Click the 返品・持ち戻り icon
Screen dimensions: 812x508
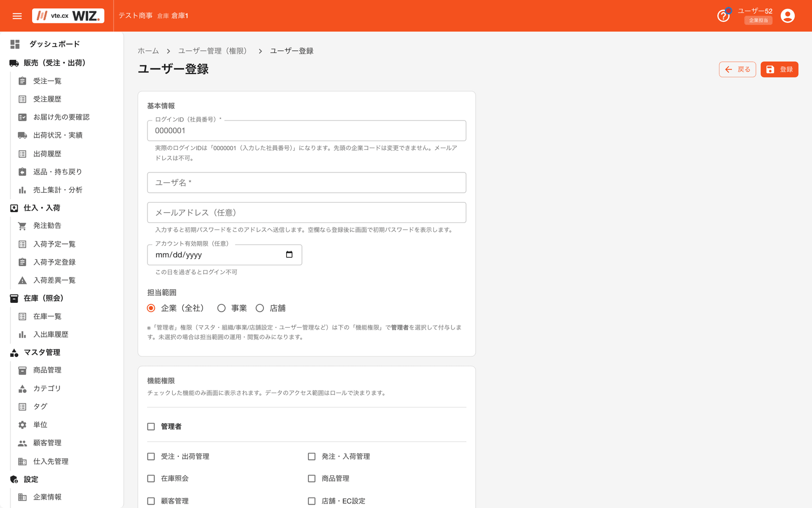[22, 172]
